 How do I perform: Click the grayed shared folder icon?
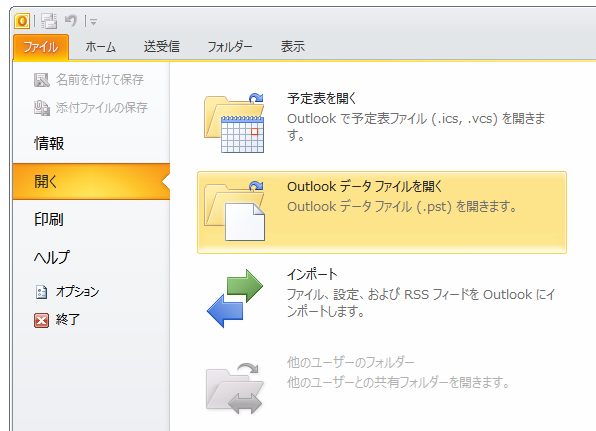(x=235, y=388)
